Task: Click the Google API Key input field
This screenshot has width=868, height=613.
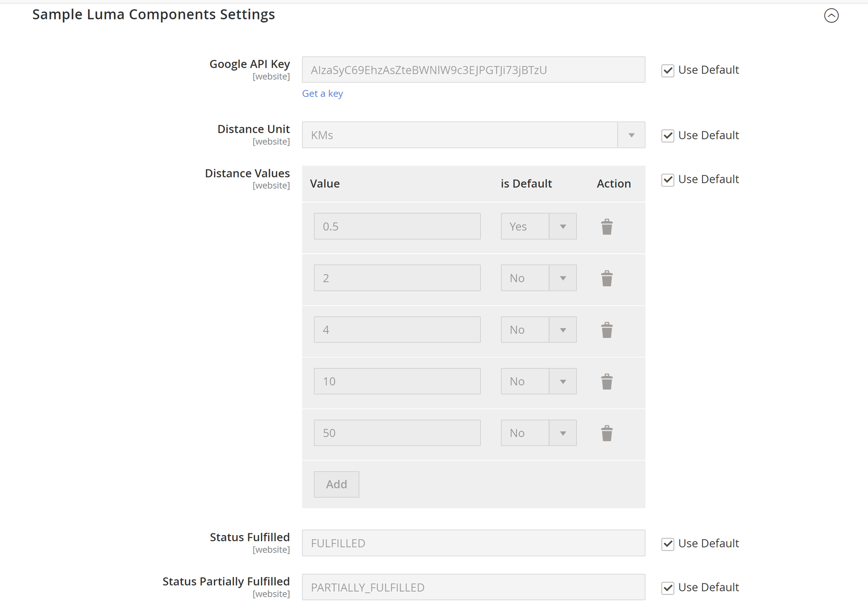Action: coord(473,70)
